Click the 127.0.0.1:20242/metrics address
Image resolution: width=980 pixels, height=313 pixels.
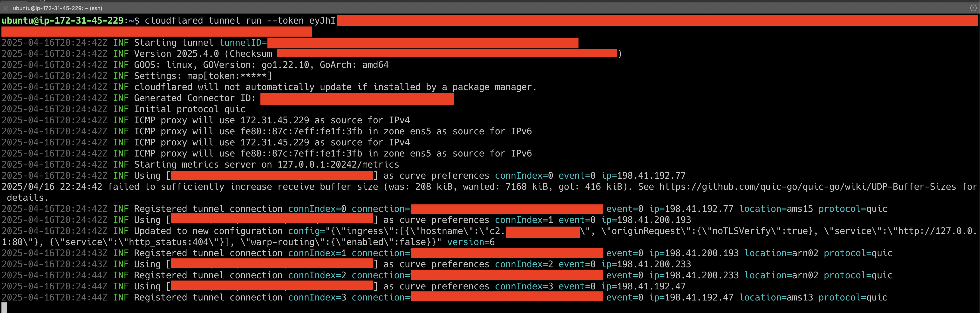338,164
